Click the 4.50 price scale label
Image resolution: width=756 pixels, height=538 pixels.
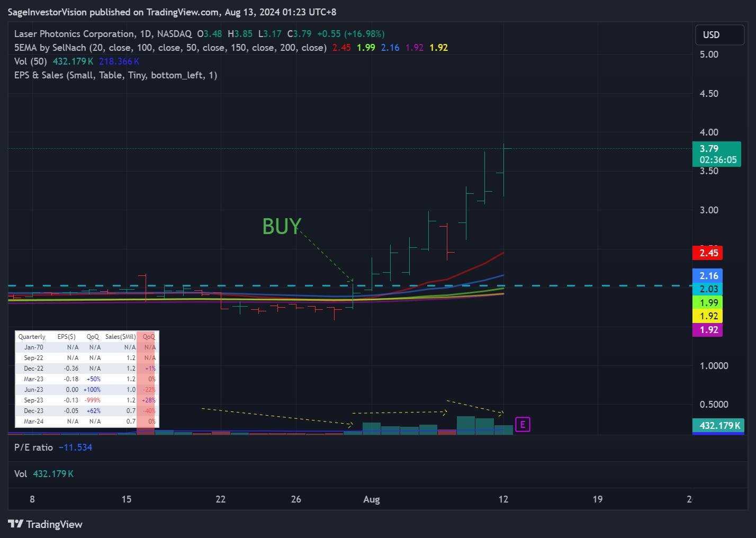pyautogui.click(x=709, y=94)
